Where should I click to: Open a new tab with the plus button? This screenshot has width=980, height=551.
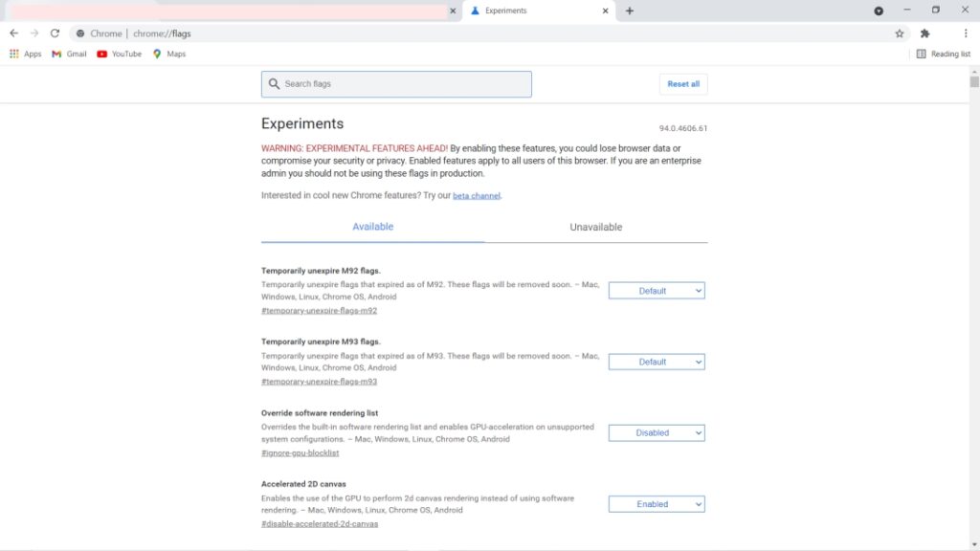(x=630, y=11)
